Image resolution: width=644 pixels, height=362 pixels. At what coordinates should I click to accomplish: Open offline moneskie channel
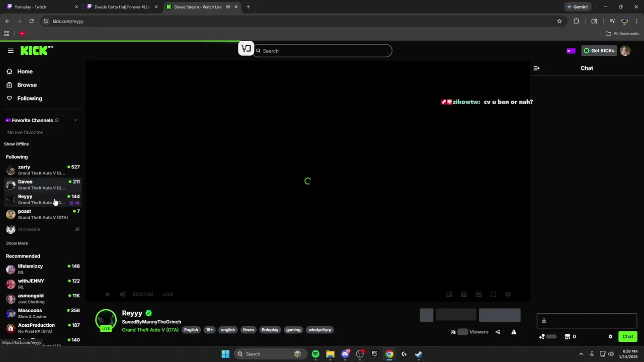pos(43,229)
